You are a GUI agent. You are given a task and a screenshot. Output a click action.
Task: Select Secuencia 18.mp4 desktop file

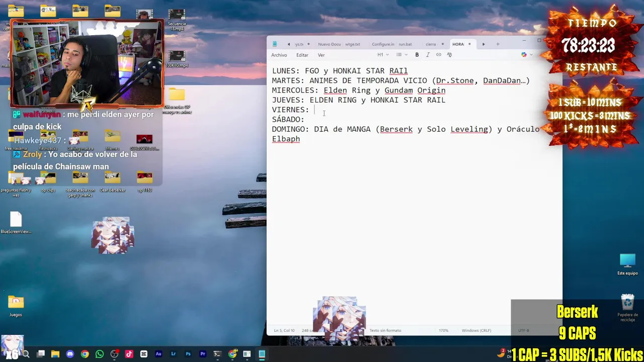177,19
